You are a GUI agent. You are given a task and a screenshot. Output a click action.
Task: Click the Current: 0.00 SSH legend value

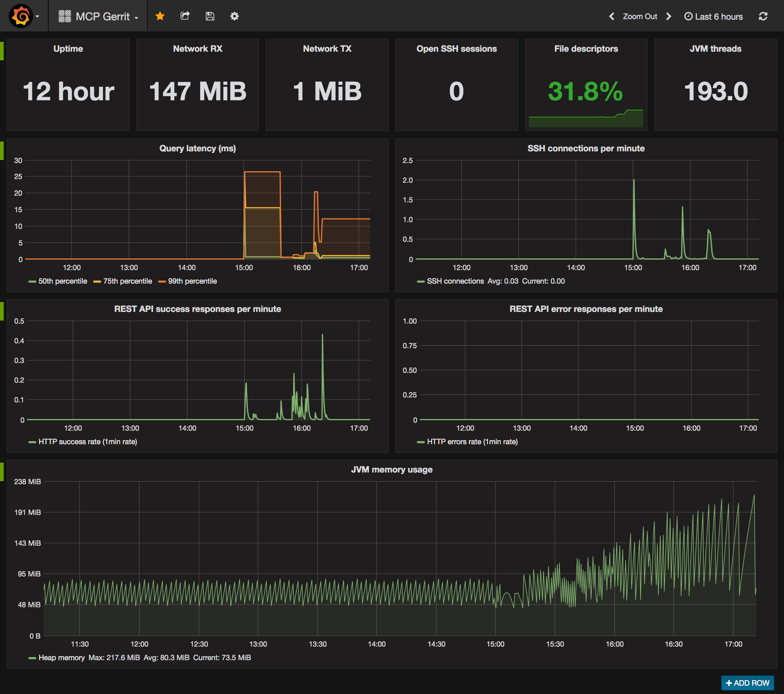[543, 281]
